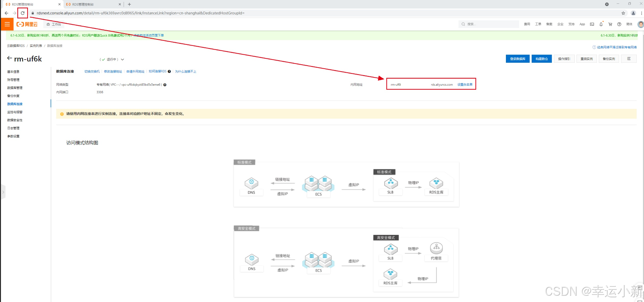Image resolution: width=644 pixels, height=302 pixels.
Task: Open the Chrome profile icon
Action: [633, 13]
